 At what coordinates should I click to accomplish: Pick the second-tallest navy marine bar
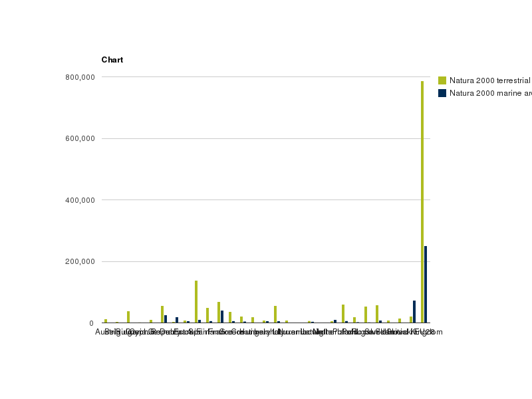pos(414,312)
